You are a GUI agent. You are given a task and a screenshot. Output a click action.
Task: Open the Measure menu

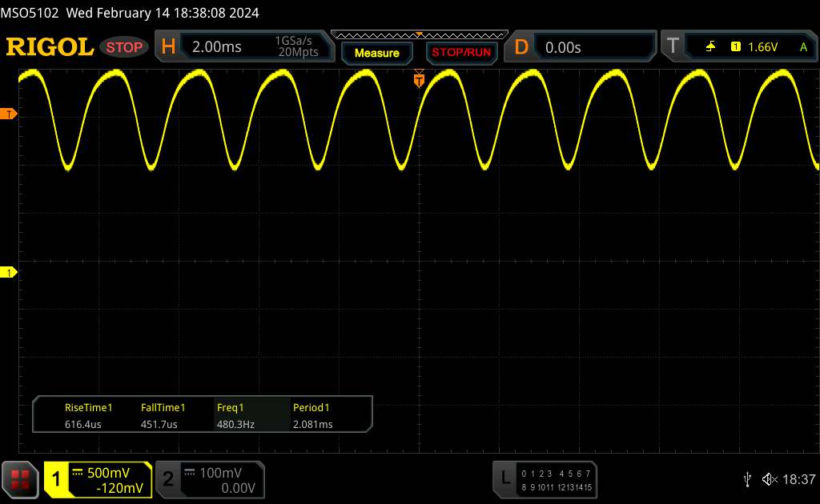(377, 53)
